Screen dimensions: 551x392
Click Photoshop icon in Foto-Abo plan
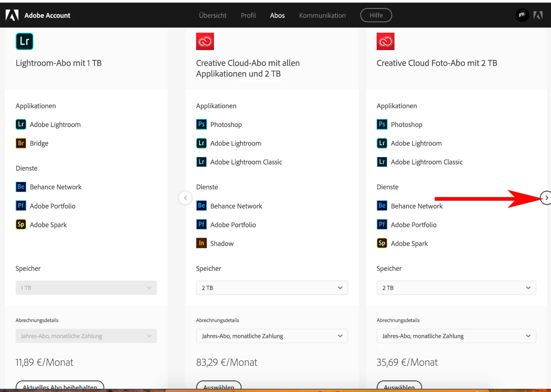(x=382, y=124)
